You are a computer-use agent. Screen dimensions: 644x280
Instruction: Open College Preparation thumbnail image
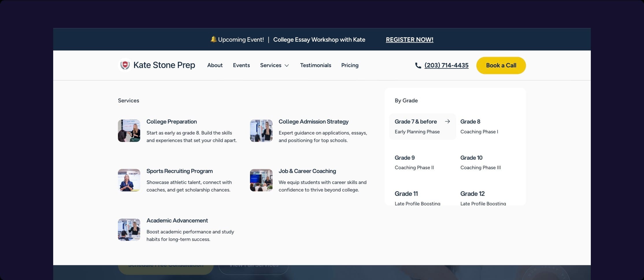129,131
